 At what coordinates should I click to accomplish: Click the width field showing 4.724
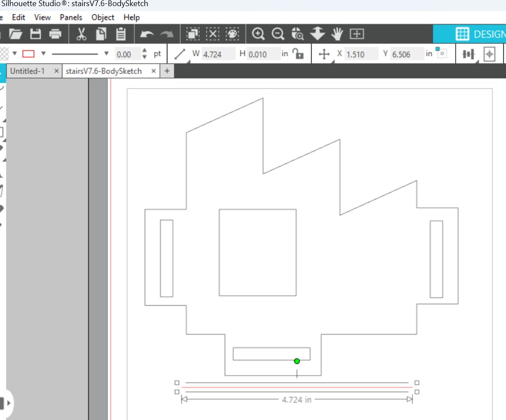click(219, 54)
